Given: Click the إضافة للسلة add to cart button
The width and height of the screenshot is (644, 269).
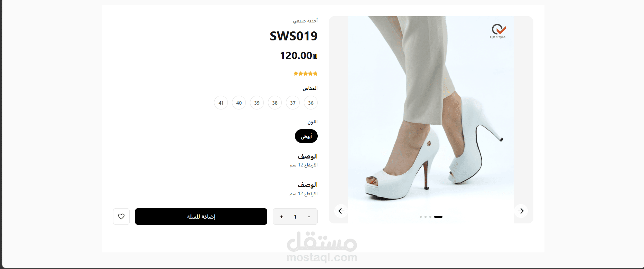Looking at the screenshot, I should [x=201, y=217].
